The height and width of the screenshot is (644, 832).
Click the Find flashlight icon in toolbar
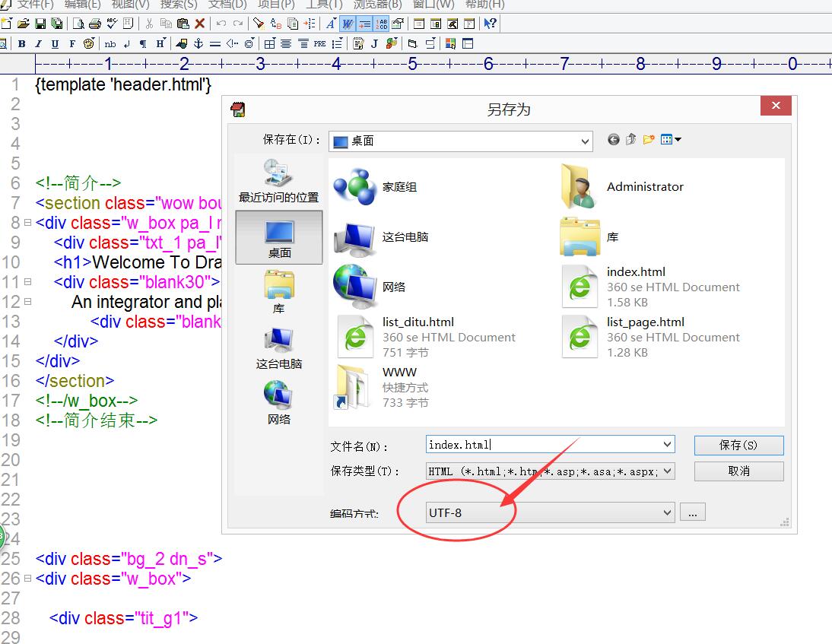pyautogui.click(x=259, y=24)
